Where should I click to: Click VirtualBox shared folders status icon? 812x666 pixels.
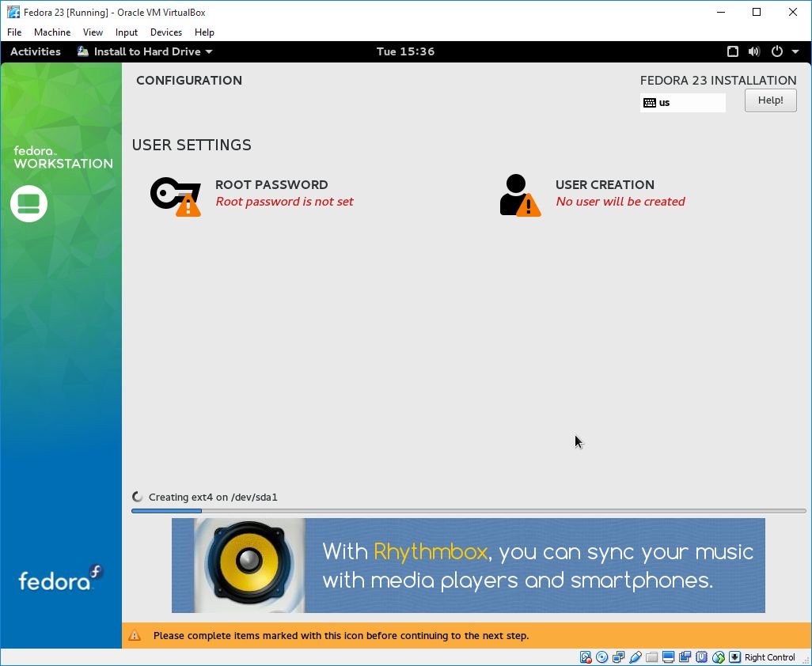[651, 657]
